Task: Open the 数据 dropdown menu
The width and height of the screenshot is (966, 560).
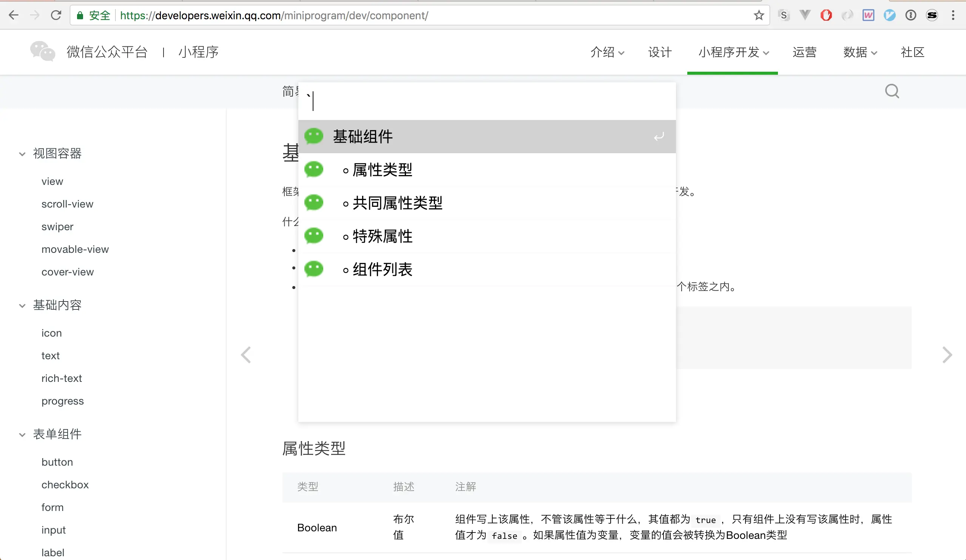Action: pos(860,52)
